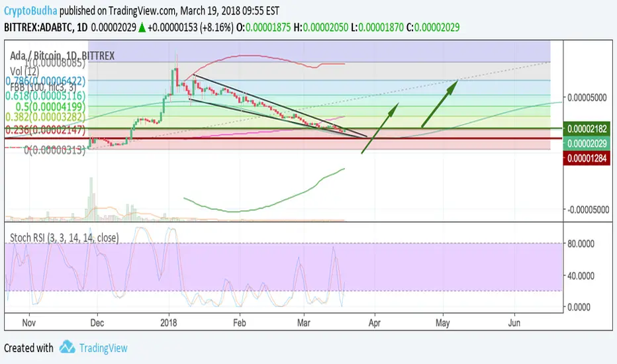Viewport: 617px width, 364px height.
Task: Click the 0.618 Fibonacci level label
Action: click(46, 95)
